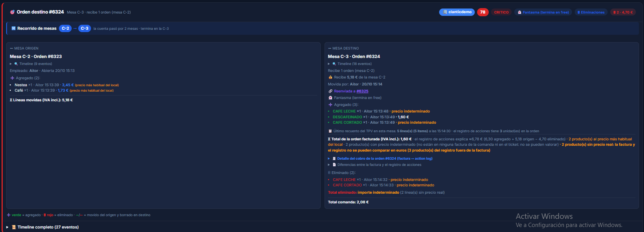The height and width of the screenshot is (232, 644).
Task: Click the Eliminaciones tag
Action: (591, 12)
